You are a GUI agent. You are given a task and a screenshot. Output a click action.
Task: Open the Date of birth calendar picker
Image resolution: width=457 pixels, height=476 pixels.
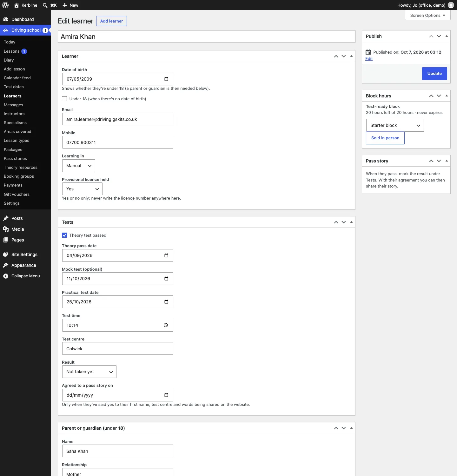click(x=166, y=79)
